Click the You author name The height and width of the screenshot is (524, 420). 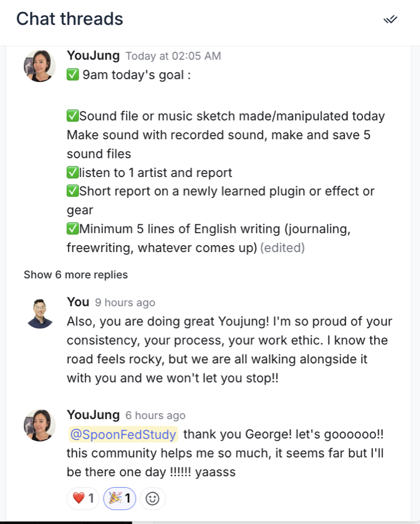(x=78, y=302)
